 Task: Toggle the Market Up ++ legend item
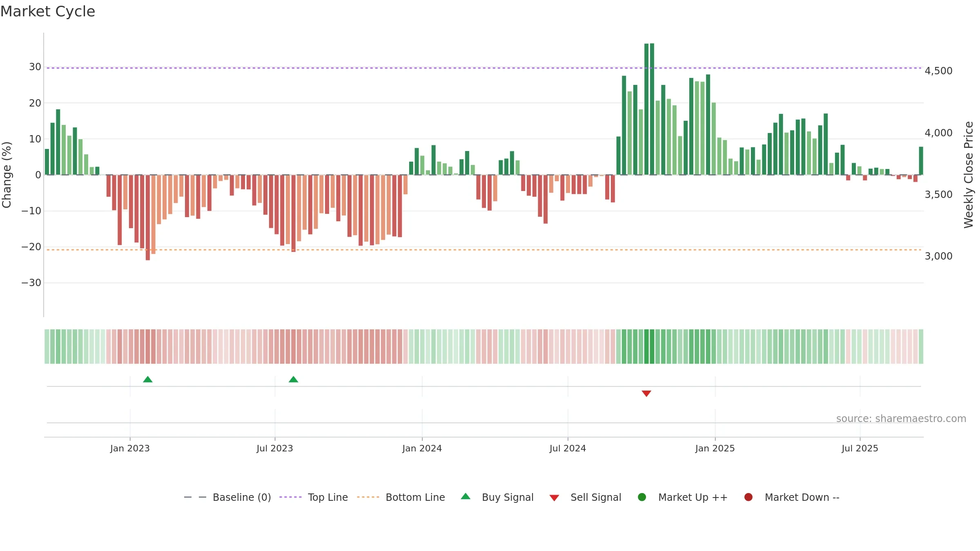682,497
